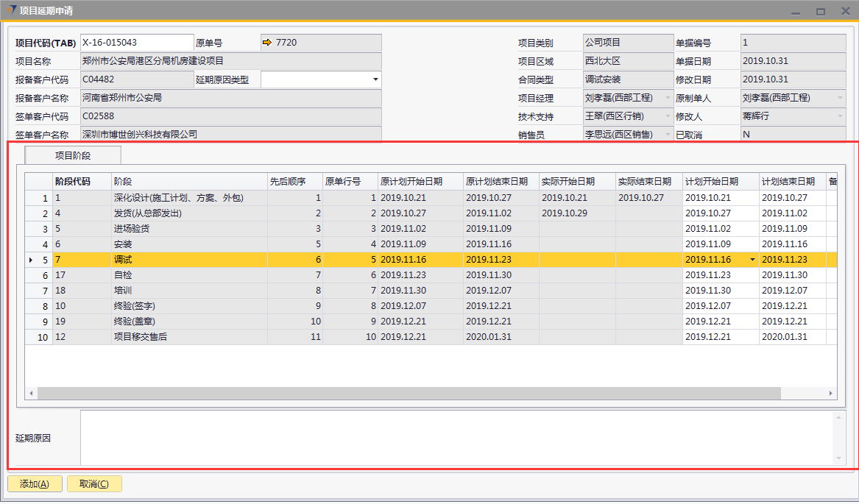This screenshot has height=504, width=859.
Task: Expand the 项目经理 dropdown arrow
Action: pos(668,98)
